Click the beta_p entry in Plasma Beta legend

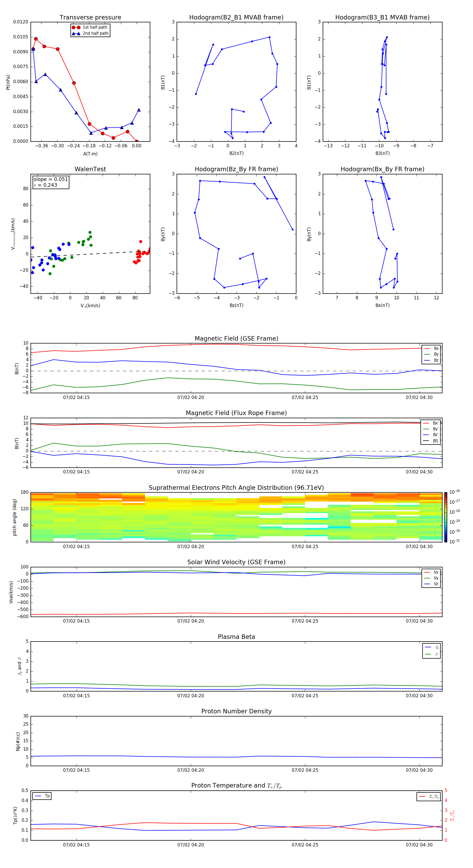point(431,647)
